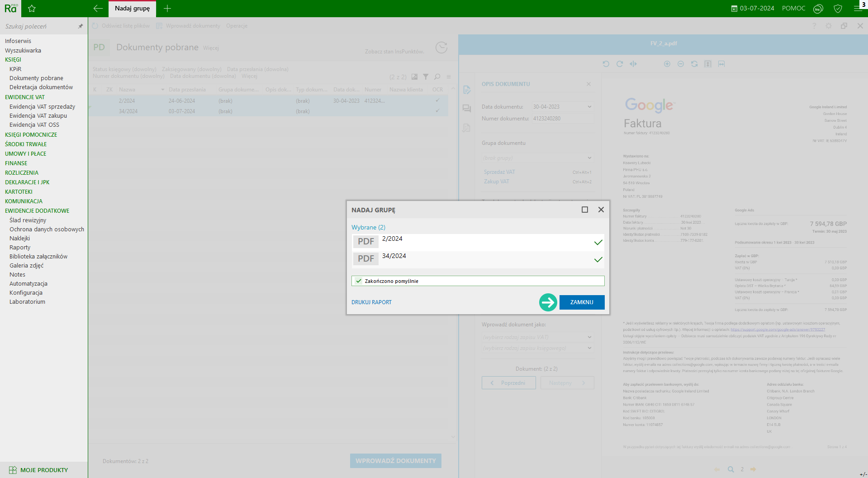
Task: Open Konfiguracja in sidebar
Action: click(26, 292)
